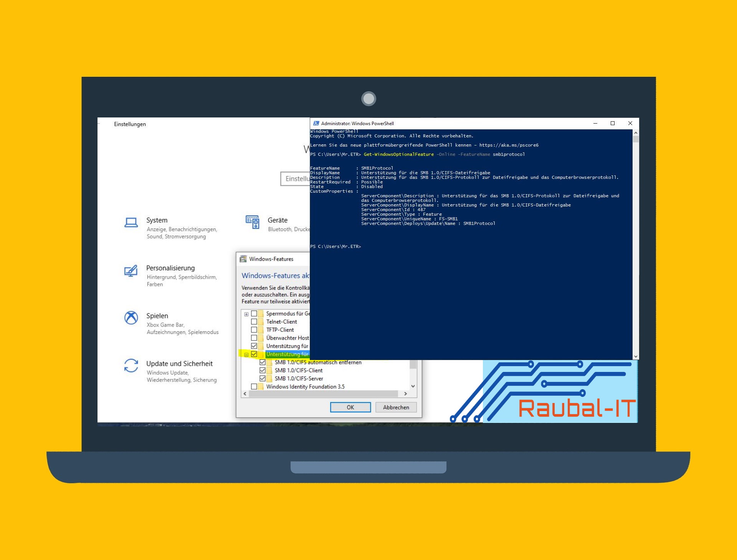Select SMB 1.0/CIFS automatisch entfernen label
This screenshot has width=737, height=560.
318,362
